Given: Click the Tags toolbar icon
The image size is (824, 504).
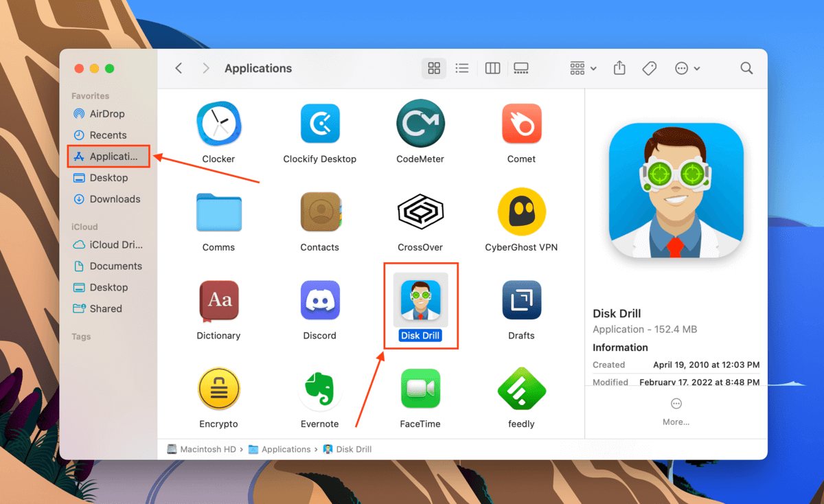Looking at the screenshot, I should [x=649, y=68].
